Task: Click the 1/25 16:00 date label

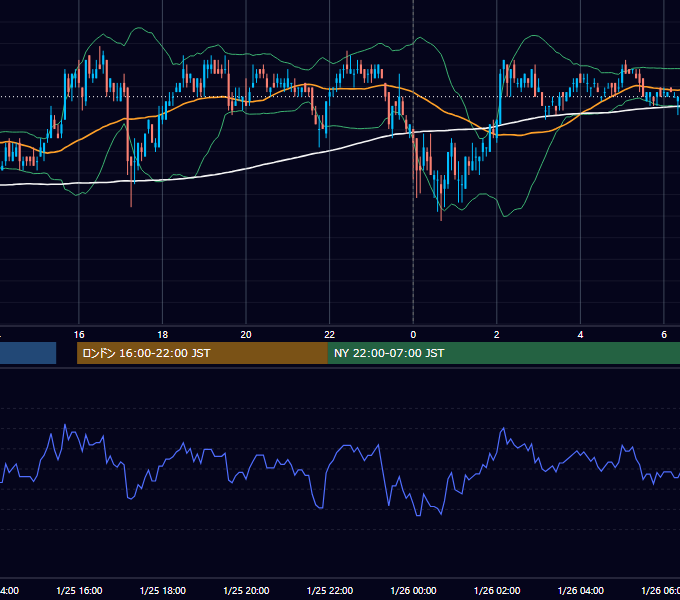Action: click(x=79, y=591)
